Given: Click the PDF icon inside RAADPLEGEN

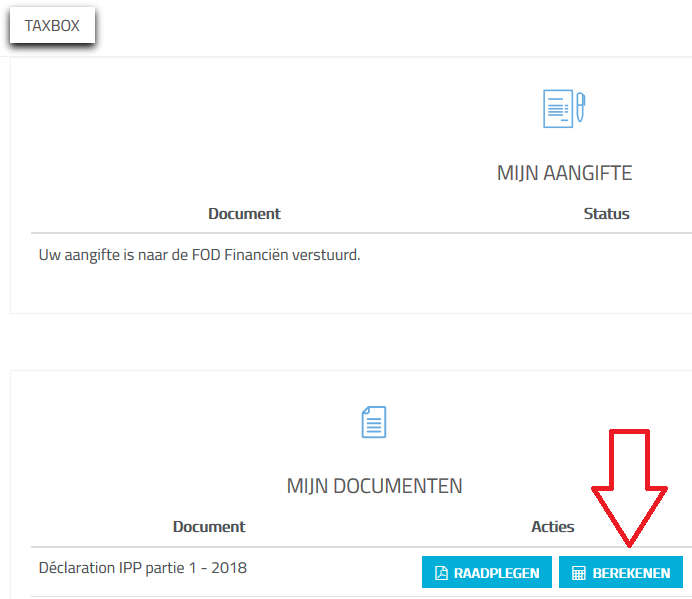Looking at the screenshot, I should click(x=441, y=573).
